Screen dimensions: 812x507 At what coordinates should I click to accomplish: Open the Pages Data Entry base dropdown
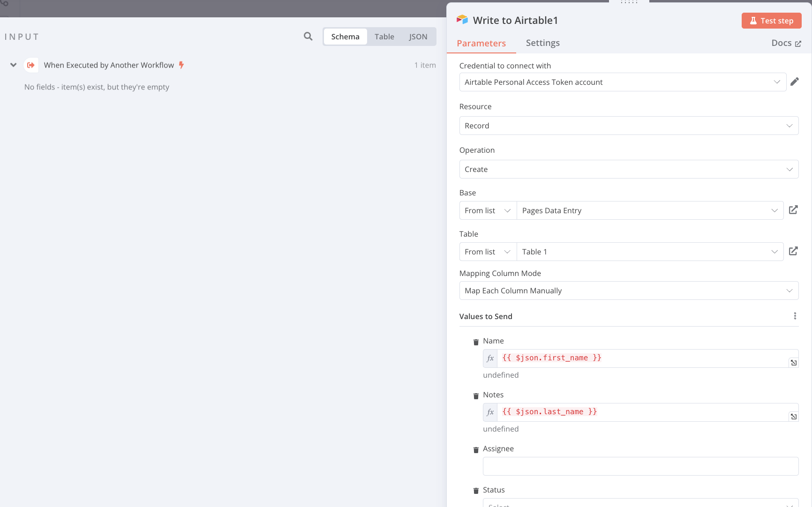click(650, 210)
